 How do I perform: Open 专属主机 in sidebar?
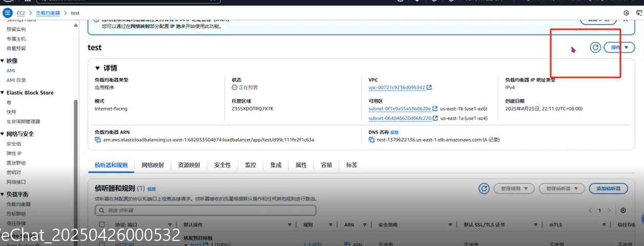tap(16, 39)
